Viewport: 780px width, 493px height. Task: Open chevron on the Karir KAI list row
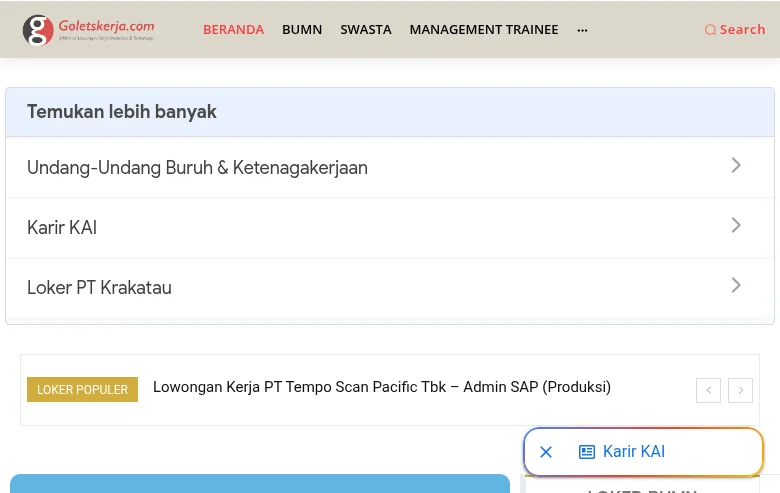tap(736, 225)
